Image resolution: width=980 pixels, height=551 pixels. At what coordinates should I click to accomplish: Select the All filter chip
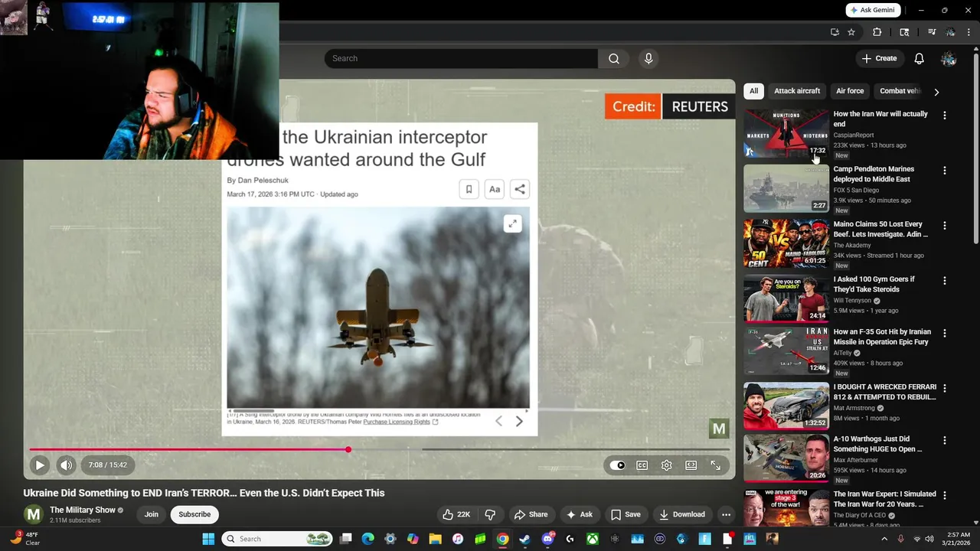pos(753,91)
